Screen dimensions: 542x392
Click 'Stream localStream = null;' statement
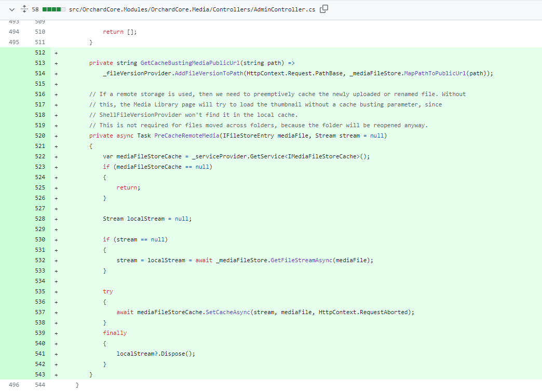[x=147, y=219]
